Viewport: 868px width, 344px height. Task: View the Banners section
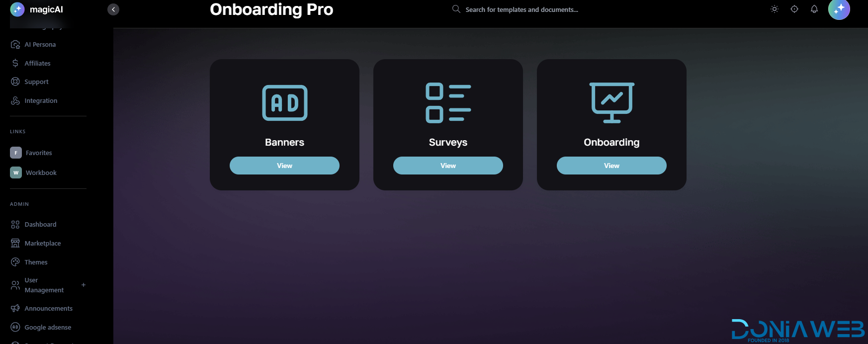[x=284, y=166]
